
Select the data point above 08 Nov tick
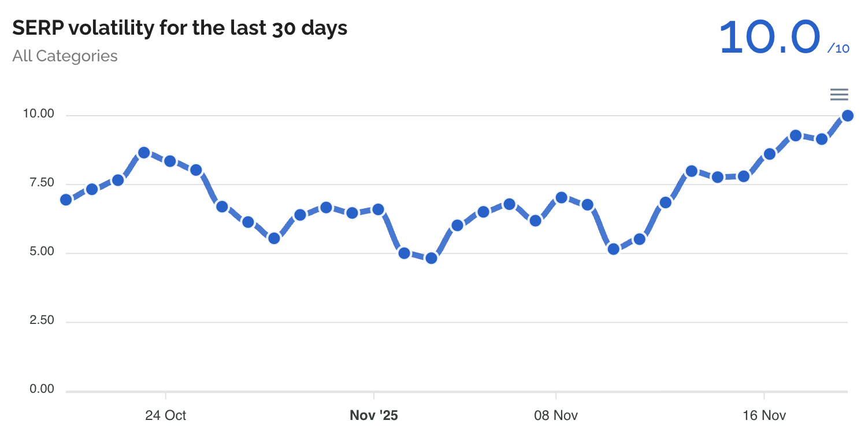tap(561, 198)
